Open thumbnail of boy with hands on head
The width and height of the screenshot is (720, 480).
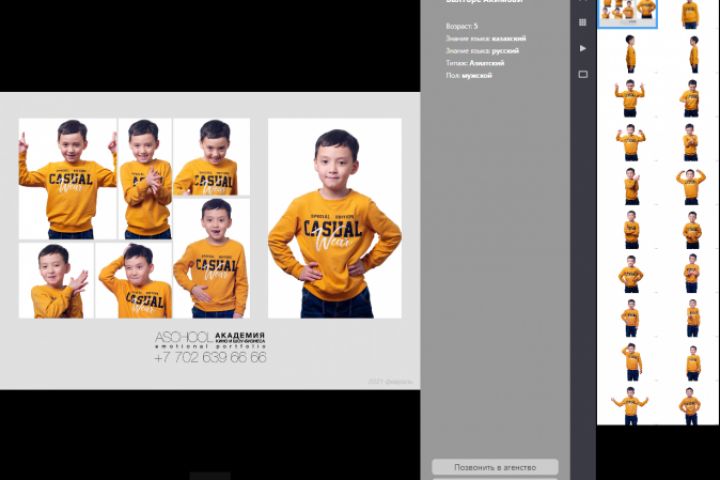(x=691, y=186)
